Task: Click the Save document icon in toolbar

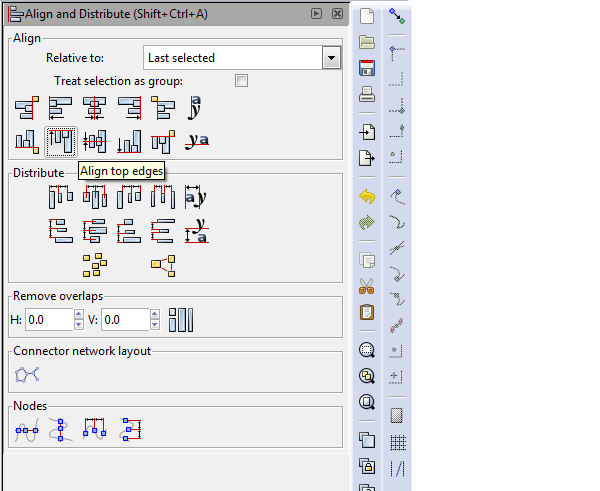Action: (367, 68)
